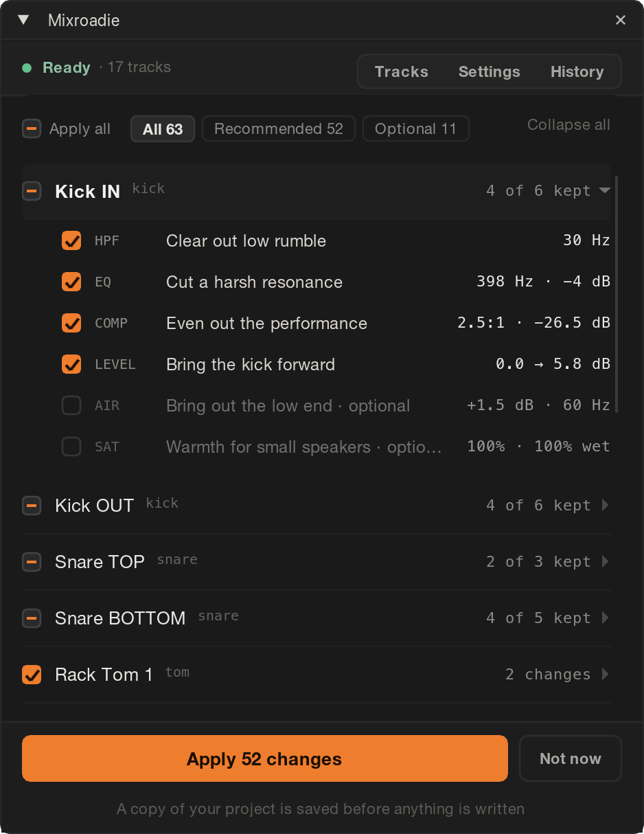Toggle the Apply all checkbox

coord(32,128)
